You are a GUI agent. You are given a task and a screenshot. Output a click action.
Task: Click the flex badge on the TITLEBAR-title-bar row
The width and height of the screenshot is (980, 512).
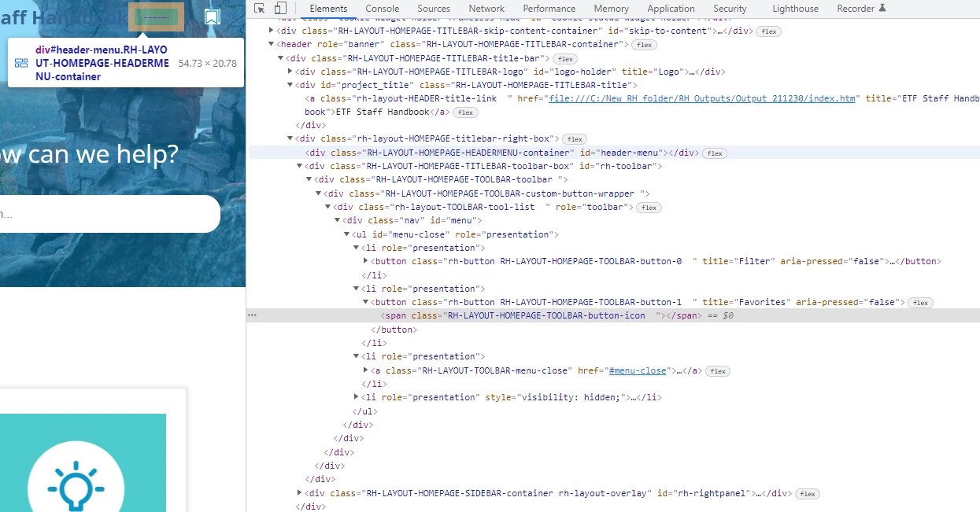(x=564, y=59)
